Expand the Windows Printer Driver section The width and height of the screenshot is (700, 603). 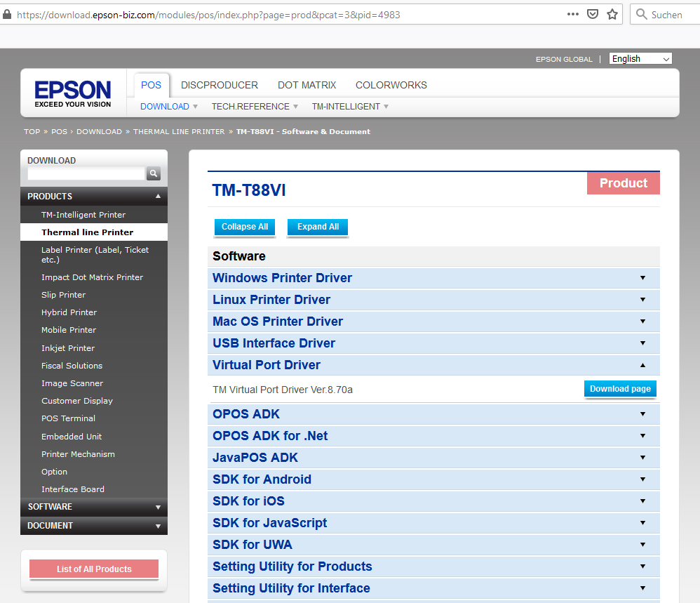tap(433, 278)
